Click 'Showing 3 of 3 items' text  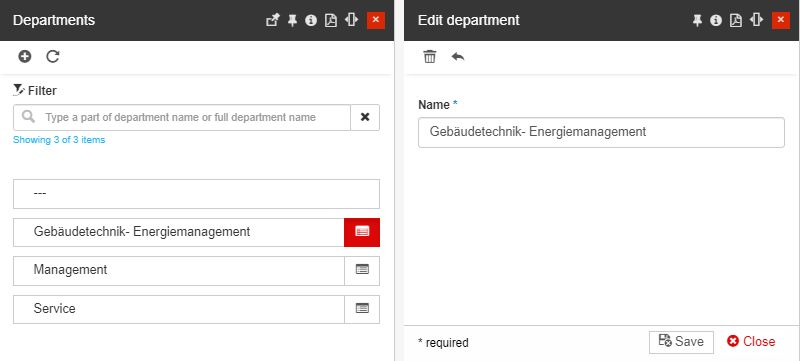(59, 140)
